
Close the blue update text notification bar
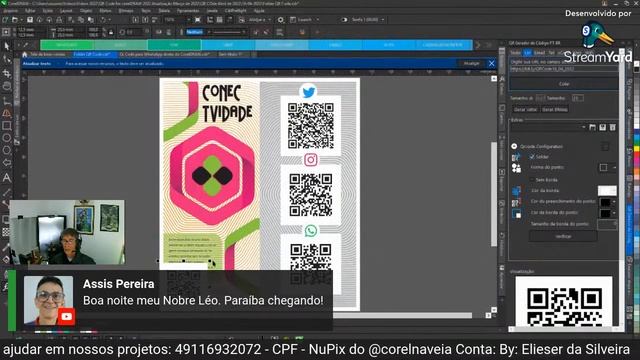point(491,64)
